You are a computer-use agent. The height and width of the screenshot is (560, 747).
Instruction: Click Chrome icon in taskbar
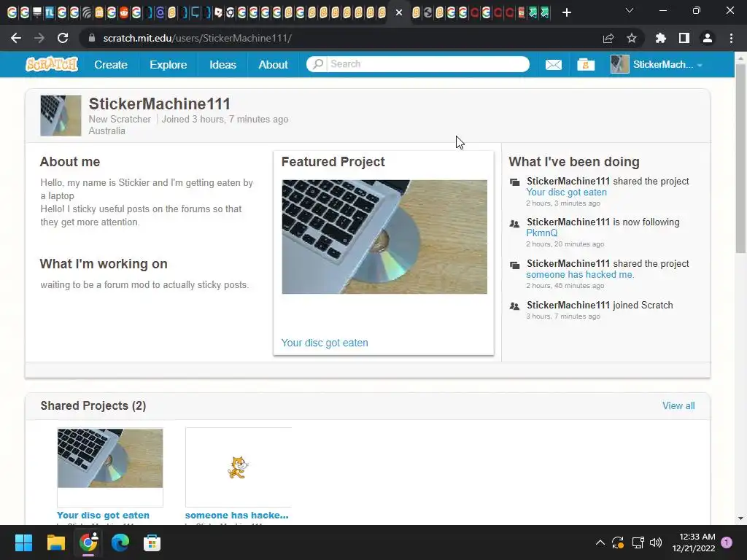click(x=88, y=542)
